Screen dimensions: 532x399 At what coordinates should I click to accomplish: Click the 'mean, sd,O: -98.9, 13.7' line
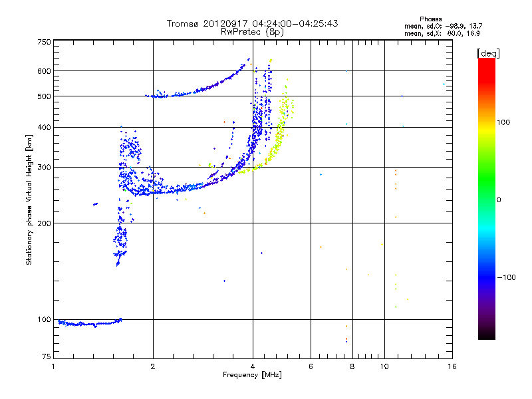[443, 26]
